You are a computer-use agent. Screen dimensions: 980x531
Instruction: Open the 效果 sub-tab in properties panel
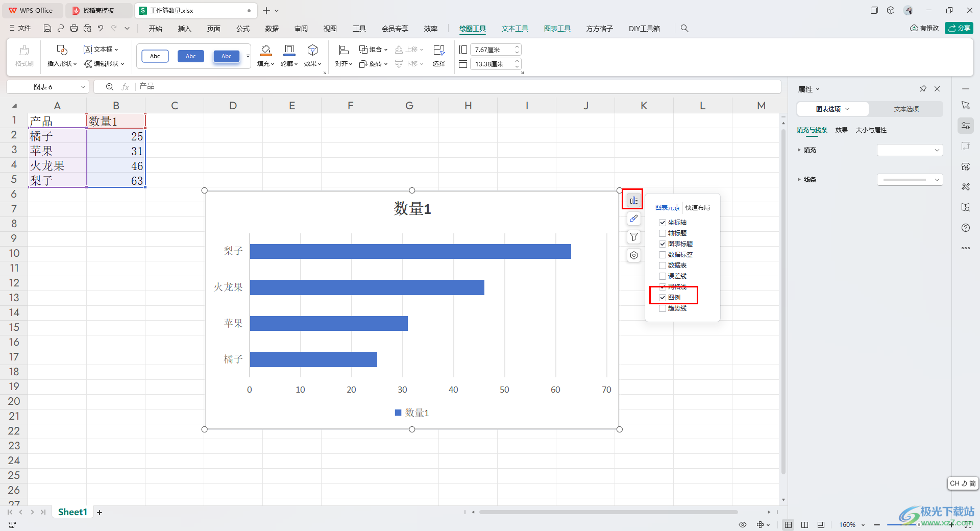[842, 130]
